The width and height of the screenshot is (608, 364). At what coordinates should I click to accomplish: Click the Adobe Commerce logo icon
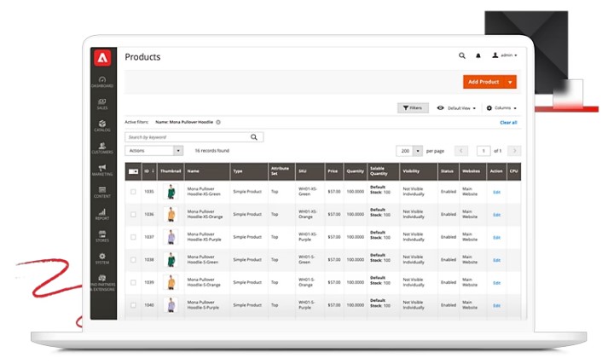[102, 58]
